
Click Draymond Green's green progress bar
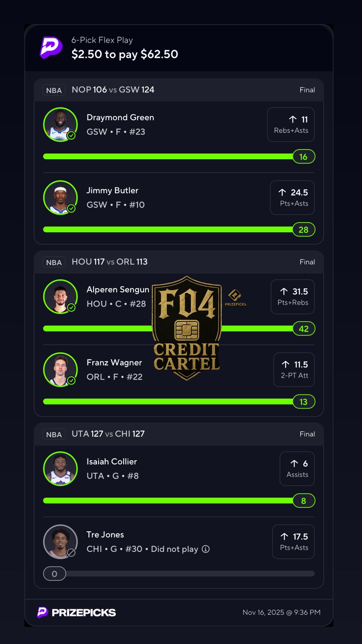click(168, 156)
